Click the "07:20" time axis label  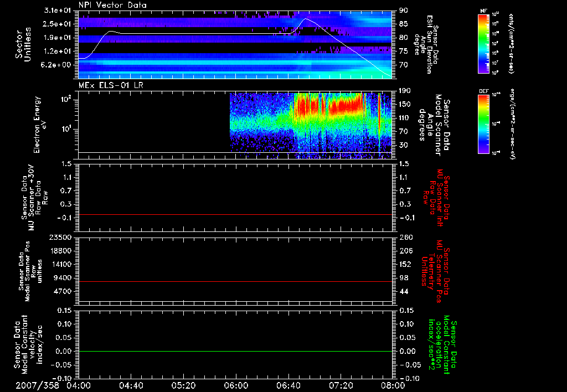(341, 385)
